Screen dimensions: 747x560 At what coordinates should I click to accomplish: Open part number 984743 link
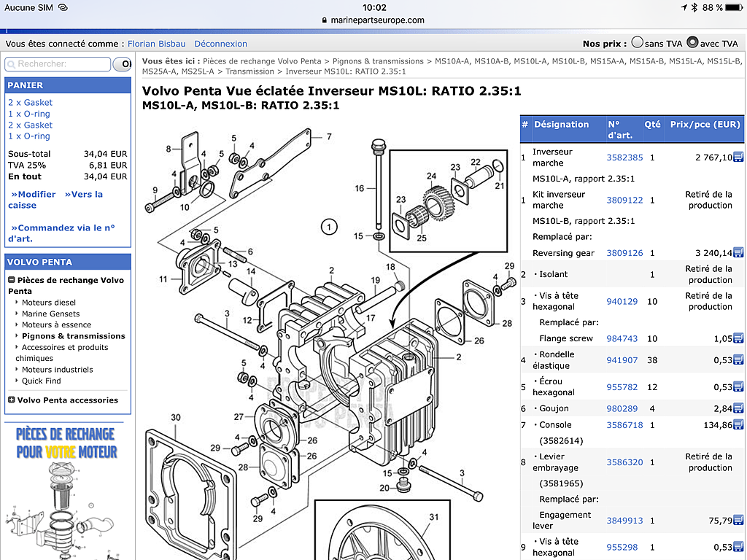click(x=622, y=338)
